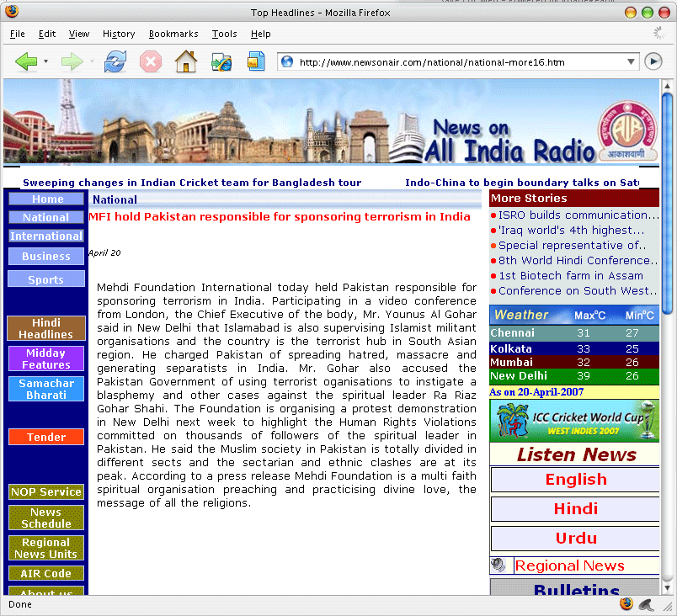Click the IE view toolbar icon

click(221, 62)
